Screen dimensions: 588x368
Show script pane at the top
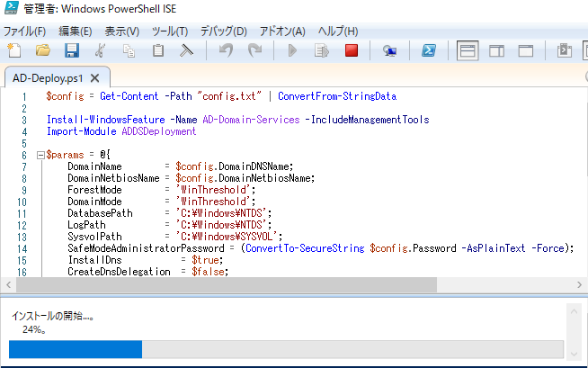[468, 50]
